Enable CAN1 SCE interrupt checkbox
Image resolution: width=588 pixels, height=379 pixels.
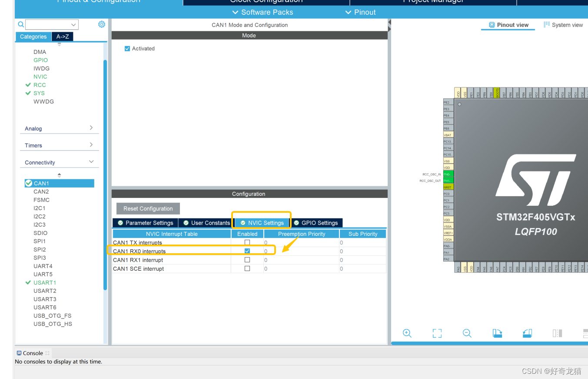[247, 268]
